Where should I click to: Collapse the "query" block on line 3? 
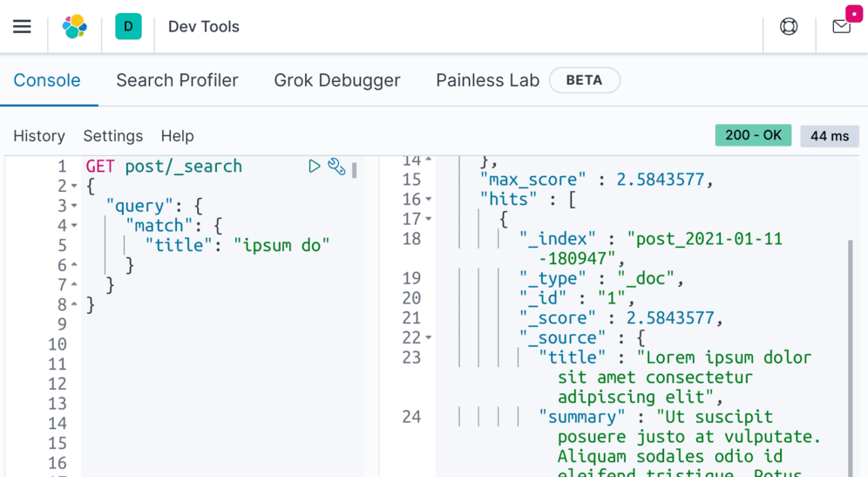click(x=74, y=206)
